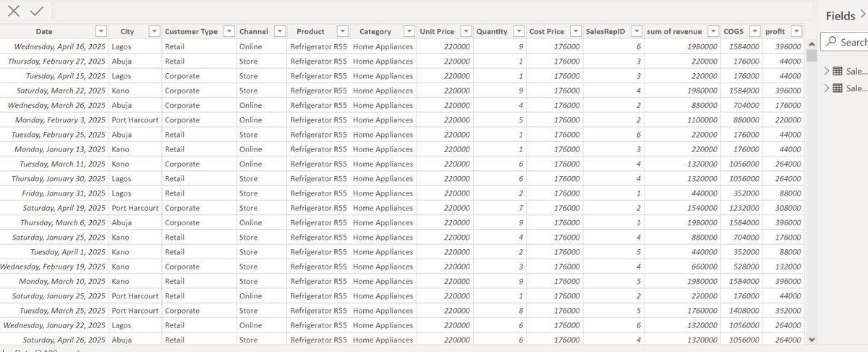
Task: Click the vertical scrollbar up arrow
Action: pyautogui.click(x=812, y=45)
